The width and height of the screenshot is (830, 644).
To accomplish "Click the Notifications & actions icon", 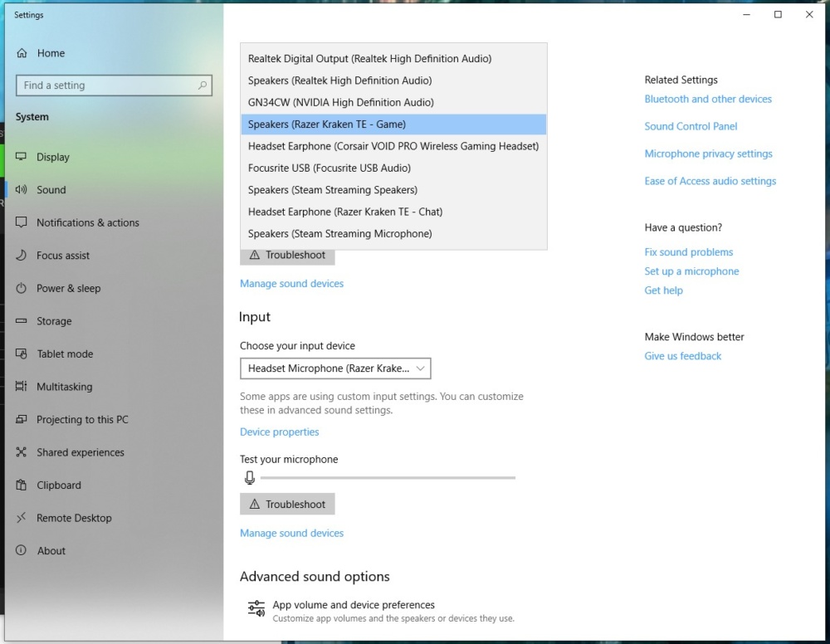I will pos(22,222).
